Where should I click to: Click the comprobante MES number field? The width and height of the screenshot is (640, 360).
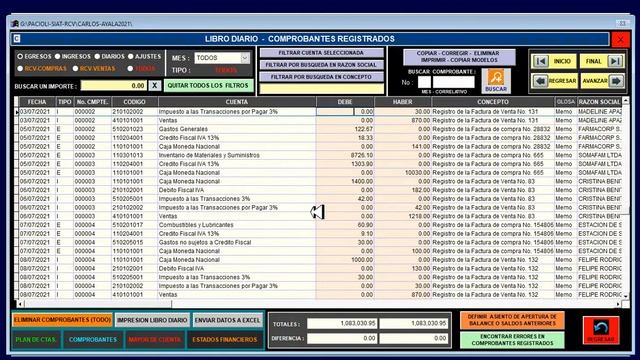pos(424,82)
